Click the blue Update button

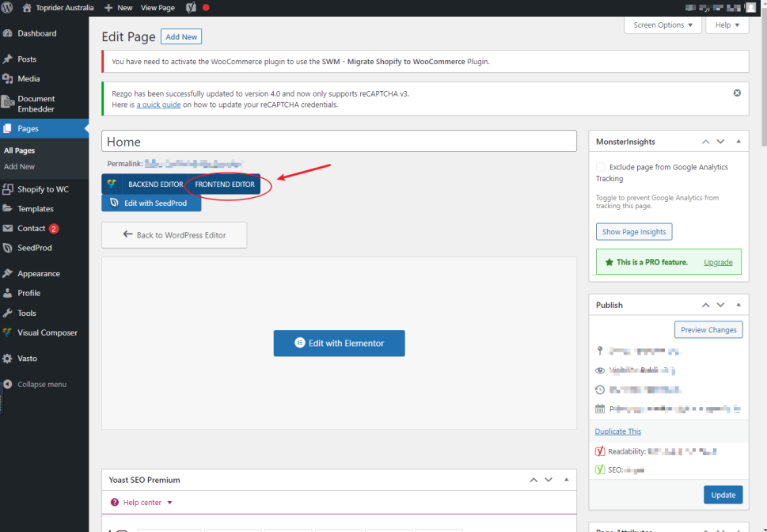pyautogui.click(x=723, y=495)
